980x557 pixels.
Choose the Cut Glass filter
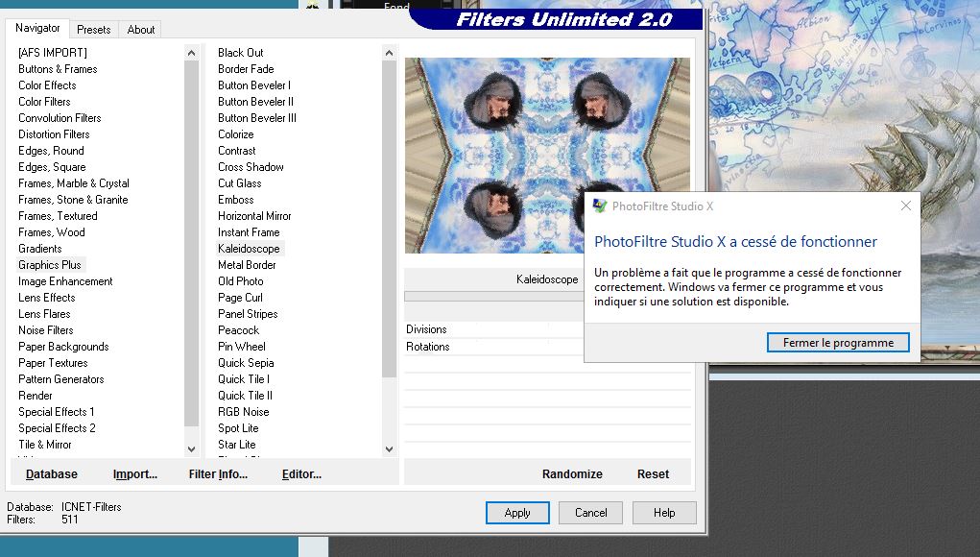[x=239, y=183]
